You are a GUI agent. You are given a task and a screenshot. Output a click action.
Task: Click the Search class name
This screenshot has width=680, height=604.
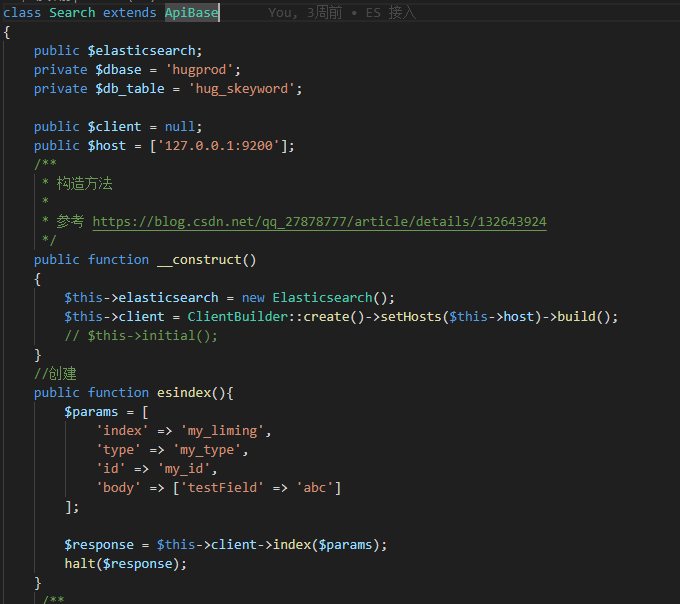72,13
